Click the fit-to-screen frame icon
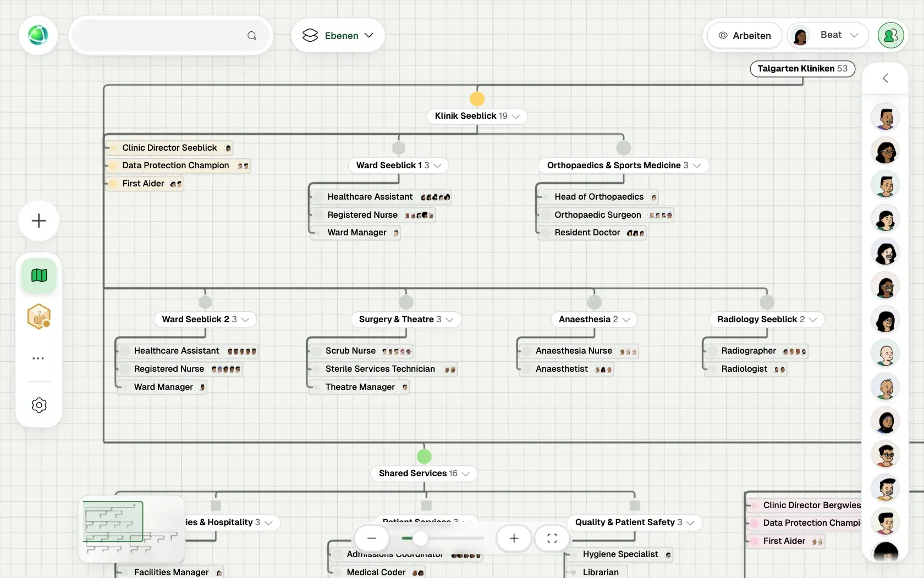 point(552,538)
